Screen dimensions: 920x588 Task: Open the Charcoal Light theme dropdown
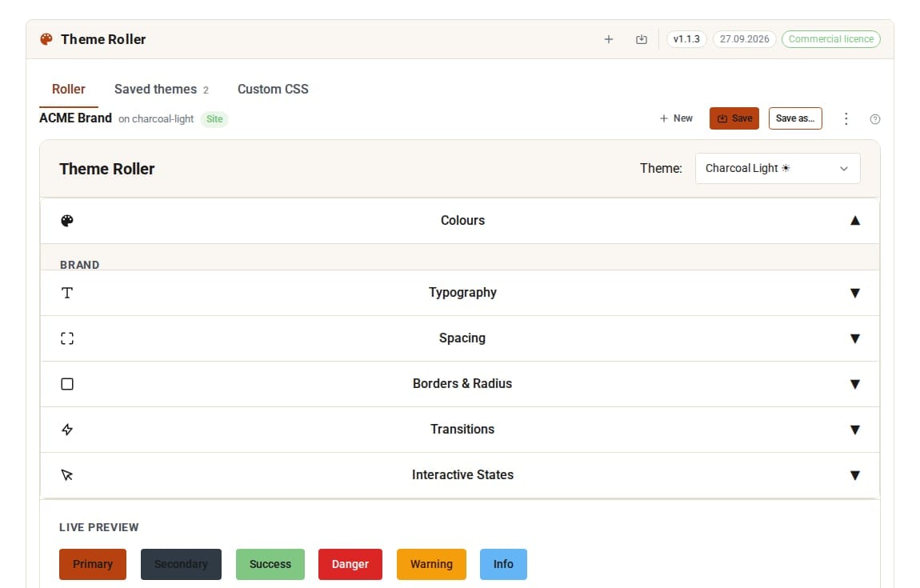[x=778, y=169]
